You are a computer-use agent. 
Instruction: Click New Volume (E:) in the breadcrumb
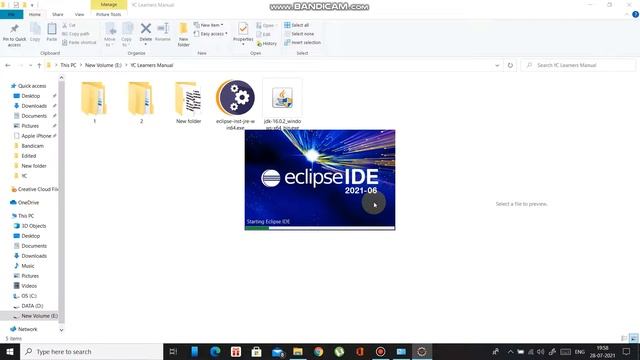pyautogui.click(x=103, y=65)
